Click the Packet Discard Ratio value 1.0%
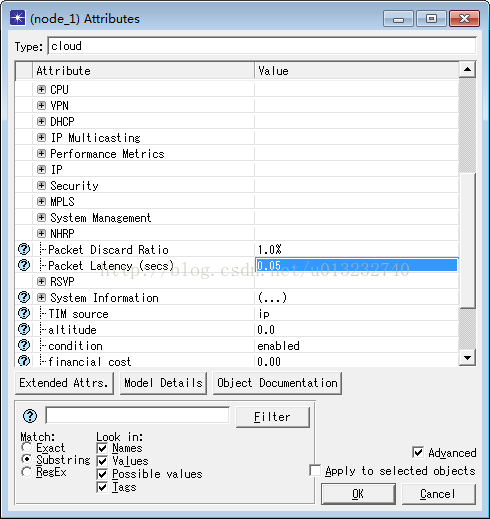Image resolution: width=490 pixels, height=519 pixels. (x=357, y=249)
